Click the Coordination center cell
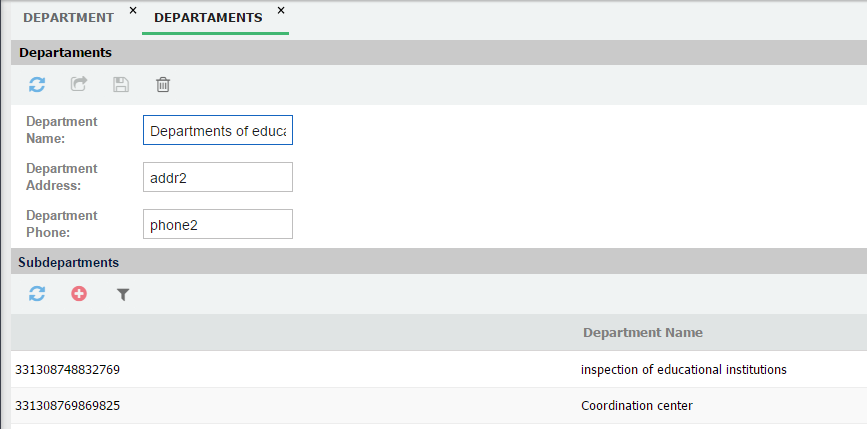 point(636,406)
